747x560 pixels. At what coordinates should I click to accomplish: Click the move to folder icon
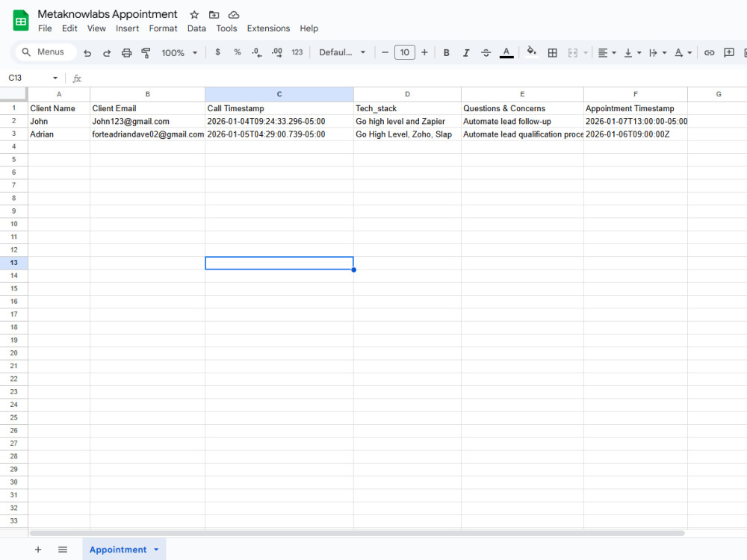[214, 15]
